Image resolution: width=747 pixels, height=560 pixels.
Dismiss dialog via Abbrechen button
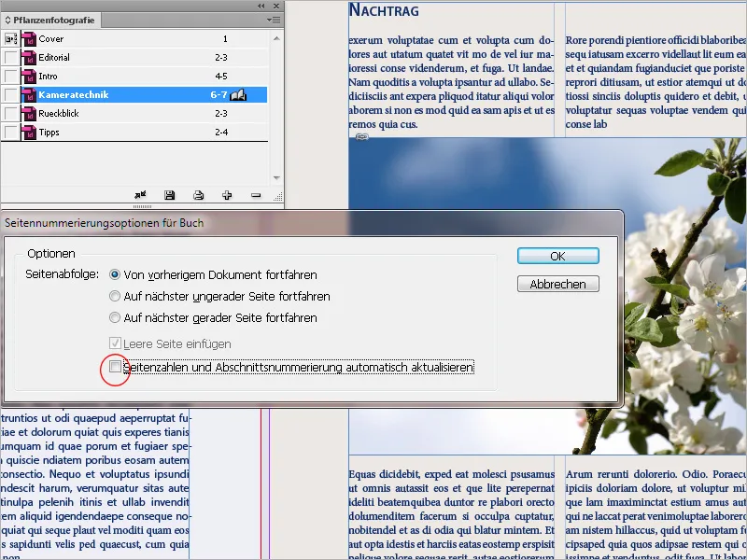(557, 285)
